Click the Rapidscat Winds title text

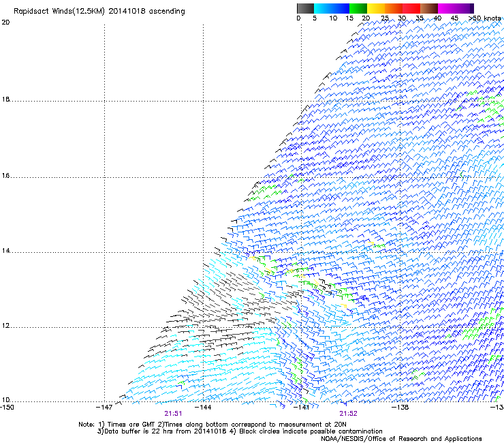pos(99,12)
